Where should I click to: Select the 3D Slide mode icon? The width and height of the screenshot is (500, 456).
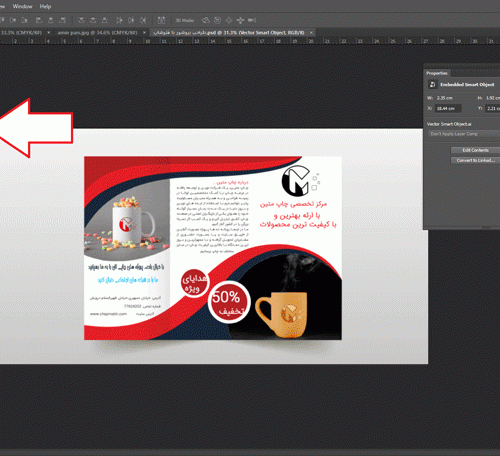(240, 20)
